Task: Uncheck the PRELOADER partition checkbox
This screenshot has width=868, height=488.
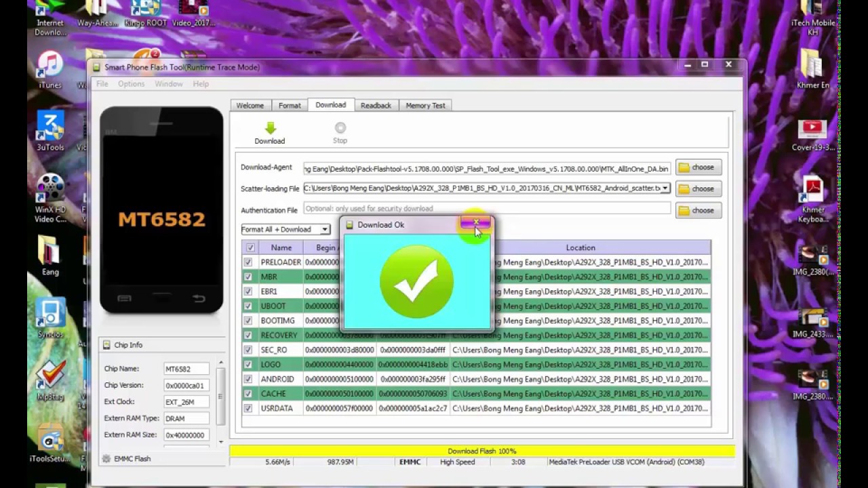Action: [248, 262]
